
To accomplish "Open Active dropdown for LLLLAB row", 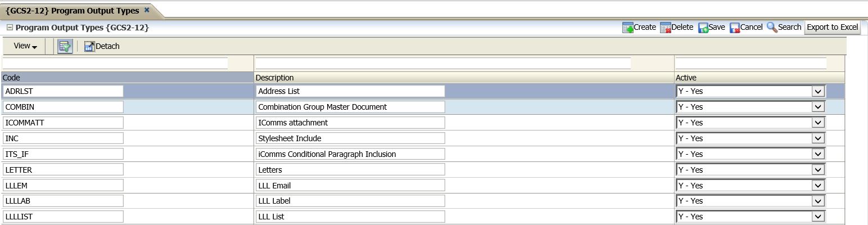I will tap(818, 201).
